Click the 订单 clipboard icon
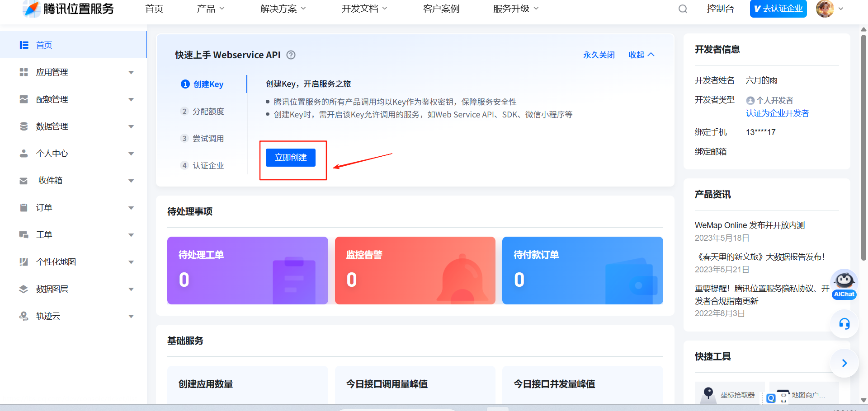This screenshot has width=868, height=411. click(24, 208)
